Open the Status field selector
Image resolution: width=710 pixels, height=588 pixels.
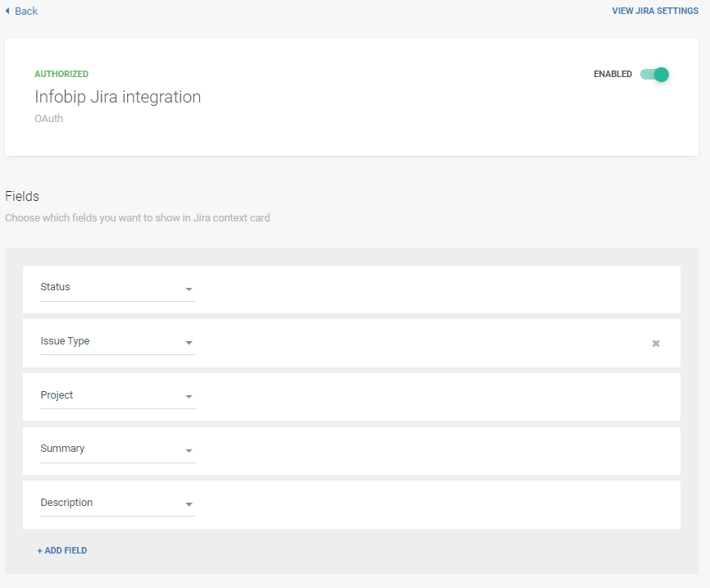[117, 288]
